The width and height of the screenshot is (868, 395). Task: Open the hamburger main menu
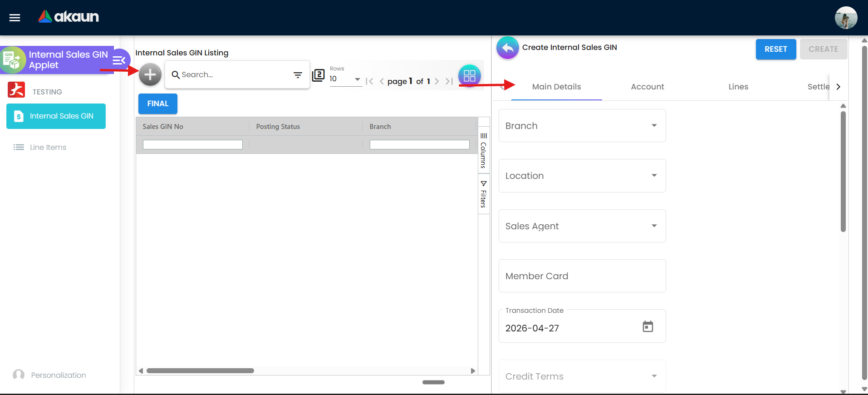click(15, 18)
